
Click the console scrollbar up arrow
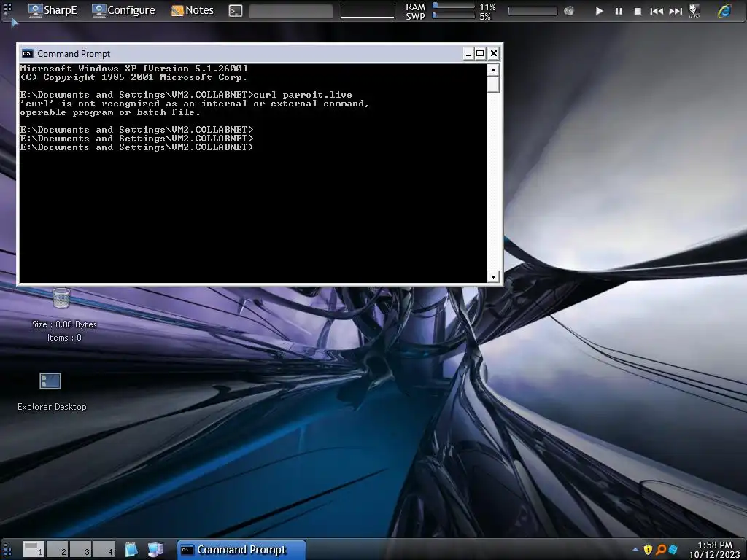point(493,70)
